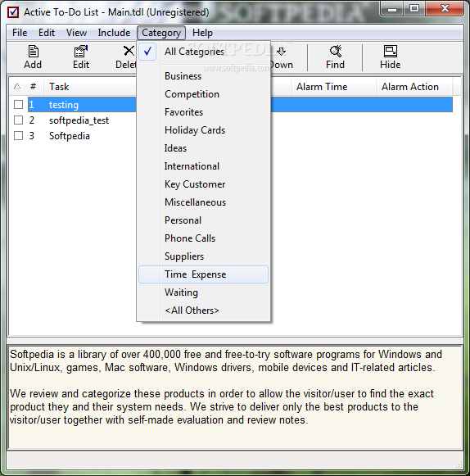Pick the Ideas category
This screenshot has width=470, height=476.
[x=203, y=148]
